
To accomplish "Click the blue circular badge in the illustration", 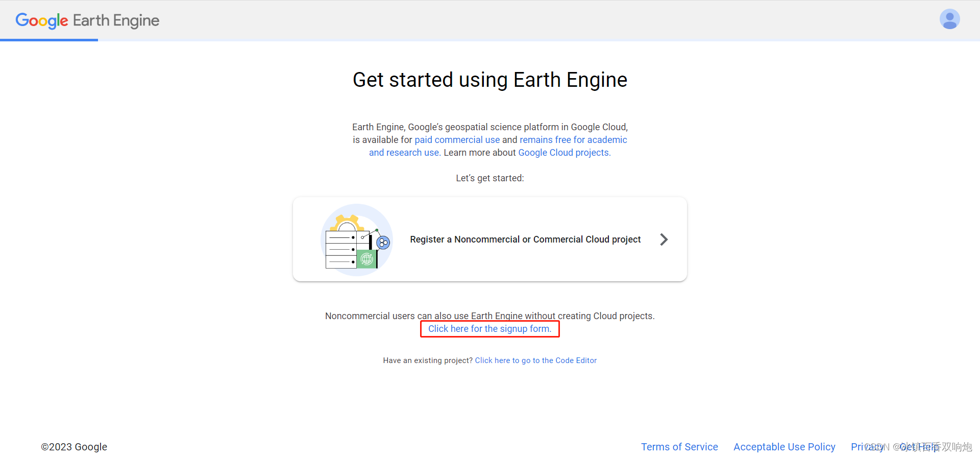I will 382,244.
